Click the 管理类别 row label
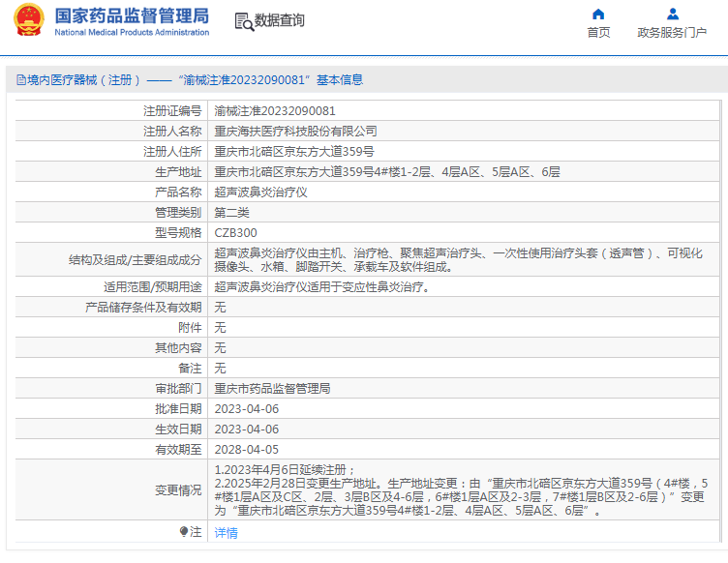Viewport: 728px width, 563px height. 178,213
